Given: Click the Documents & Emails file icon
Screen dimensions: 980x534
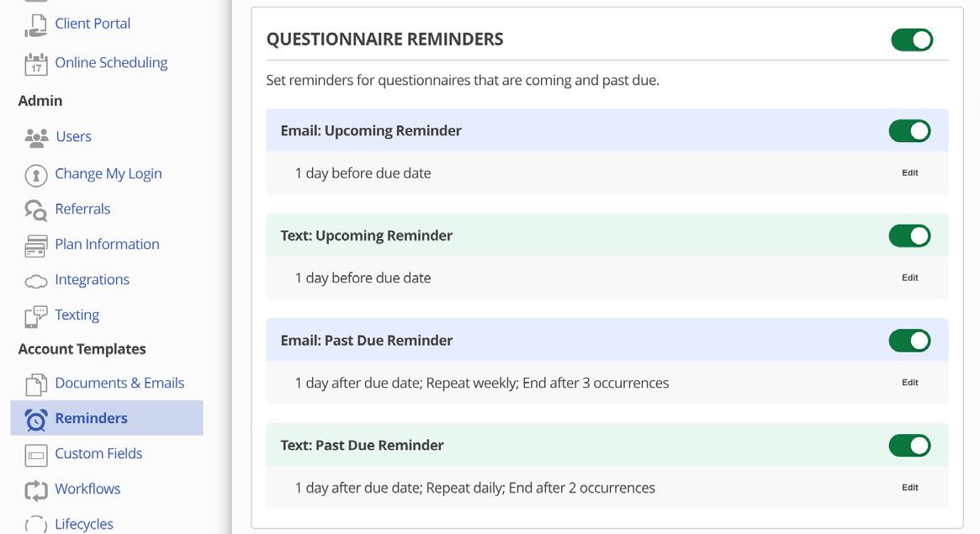Looking at the screenshot, I should point(35,384).
